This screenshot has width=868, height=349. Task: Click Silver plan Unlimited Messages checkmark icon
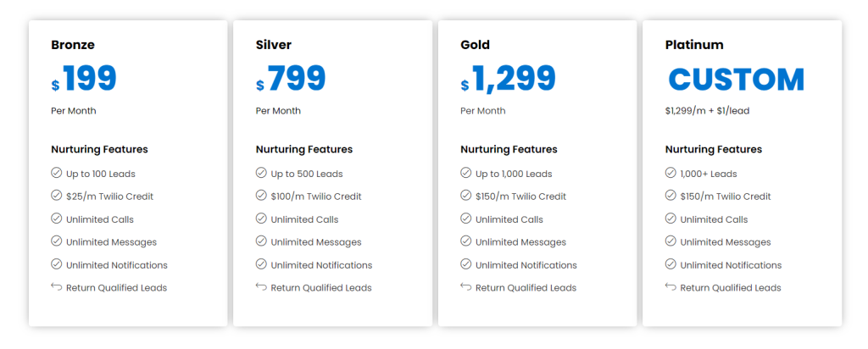(x=261, y=241)
